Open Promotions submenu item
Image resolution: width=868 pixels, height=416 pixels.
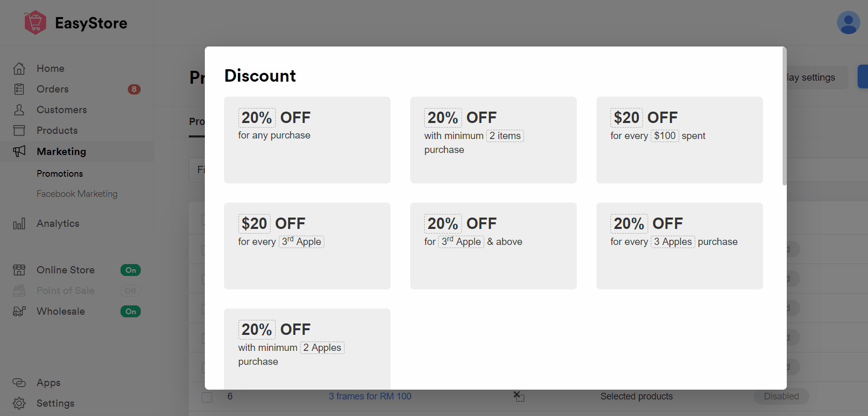(x=59, y=174)
